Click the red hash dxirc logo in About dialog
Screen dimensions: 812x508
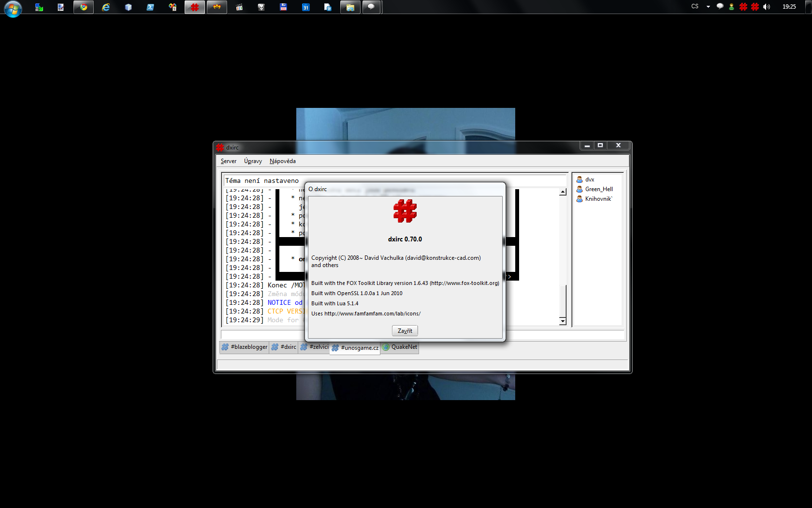click(x=405, y=211)
